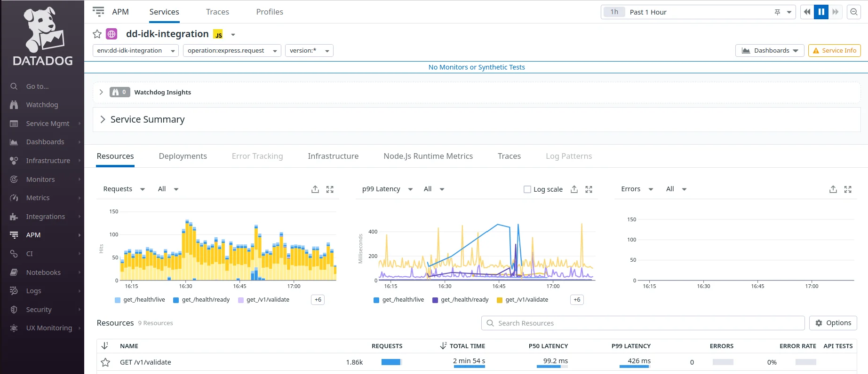This screenshot has height=374, width=868.
Task: Step time range backward
Action: coord(807,12)
